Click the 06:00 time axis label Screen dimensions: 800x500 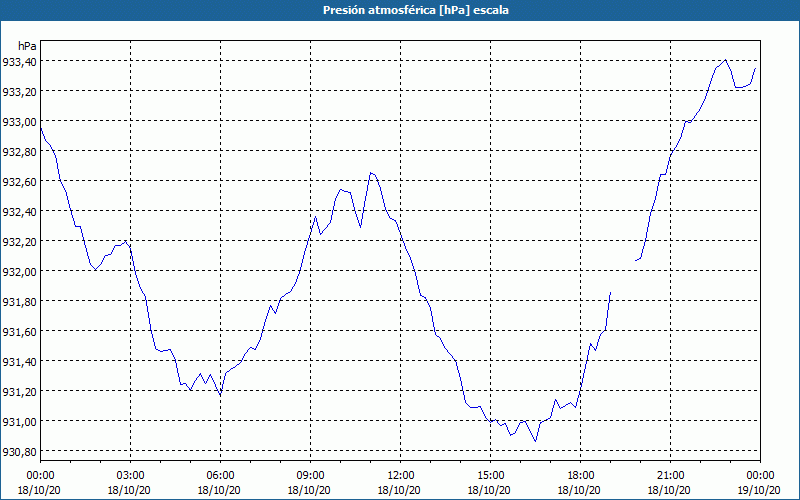click(x=220, y=476)
